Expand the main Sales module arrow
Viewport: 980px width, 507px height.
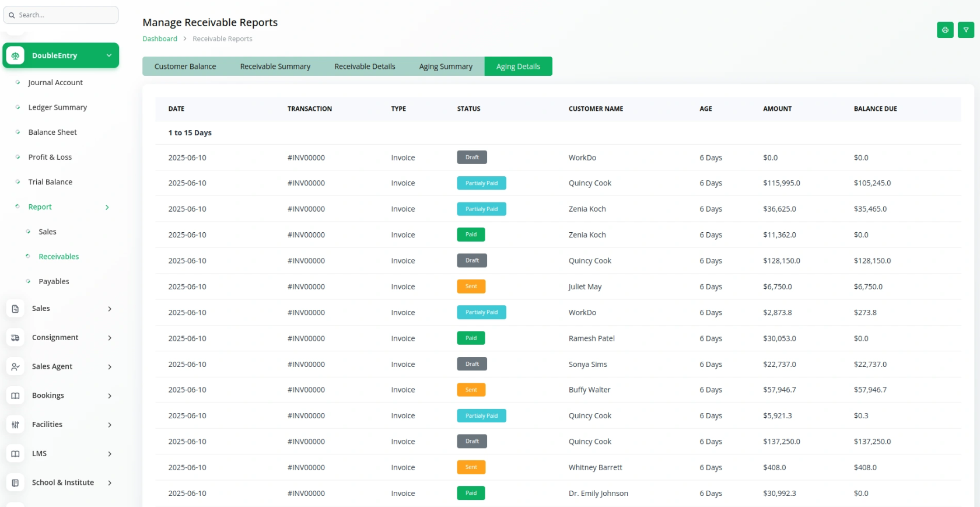110,309
